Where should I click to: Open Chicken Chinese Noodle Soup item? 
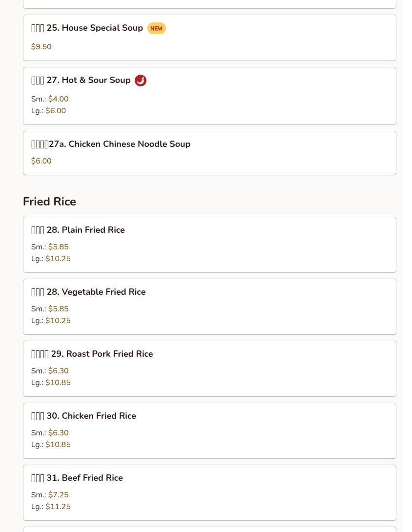[209, 153]
